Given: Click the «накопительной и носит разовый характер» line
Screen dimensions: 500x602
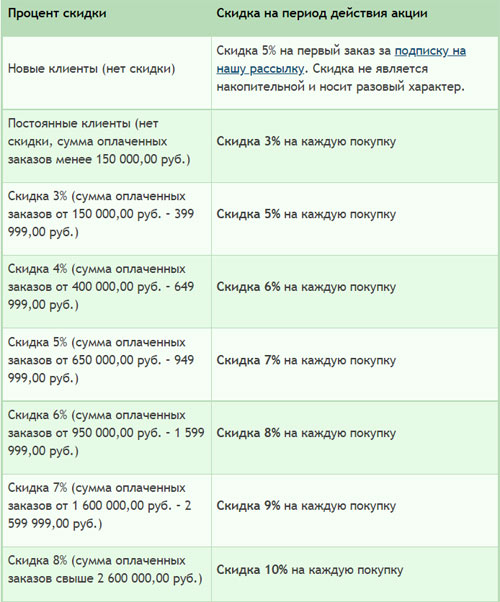Looking at the screenshot, I should coord(340,87).
